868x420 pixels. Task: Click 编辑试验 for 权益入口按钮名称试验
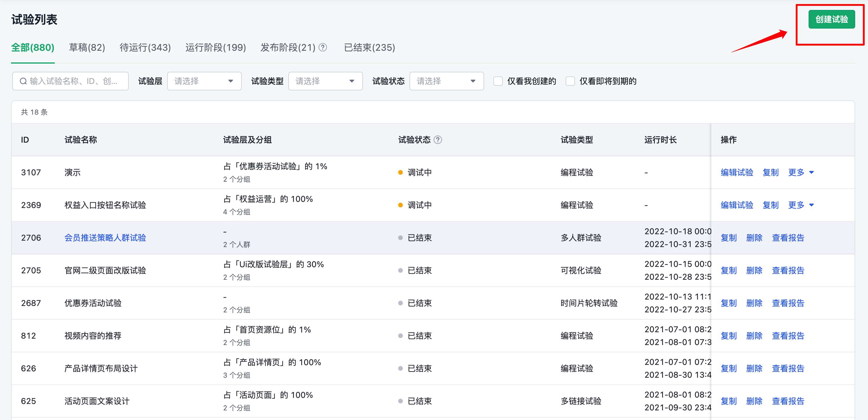[737, 205]
